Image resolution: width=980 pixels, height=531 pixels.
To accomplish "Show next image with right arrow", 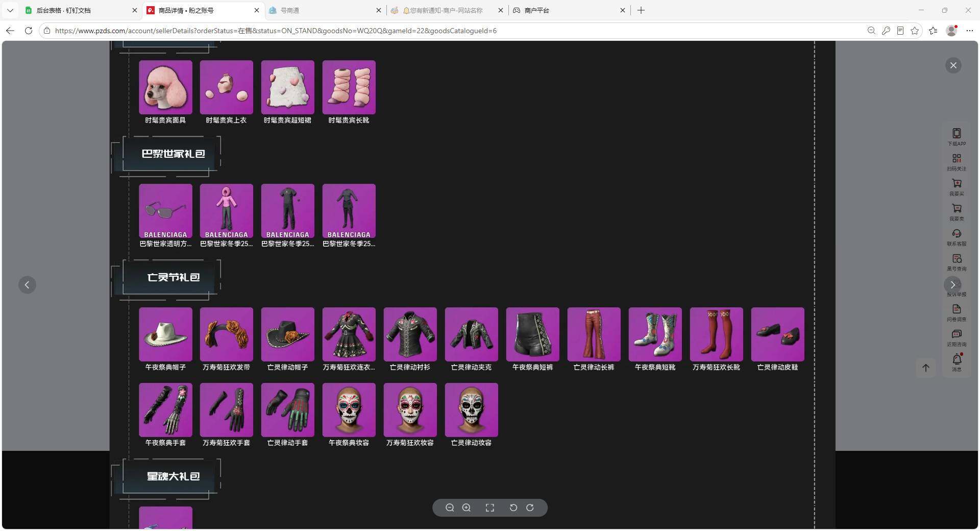I will pos(952,285).
